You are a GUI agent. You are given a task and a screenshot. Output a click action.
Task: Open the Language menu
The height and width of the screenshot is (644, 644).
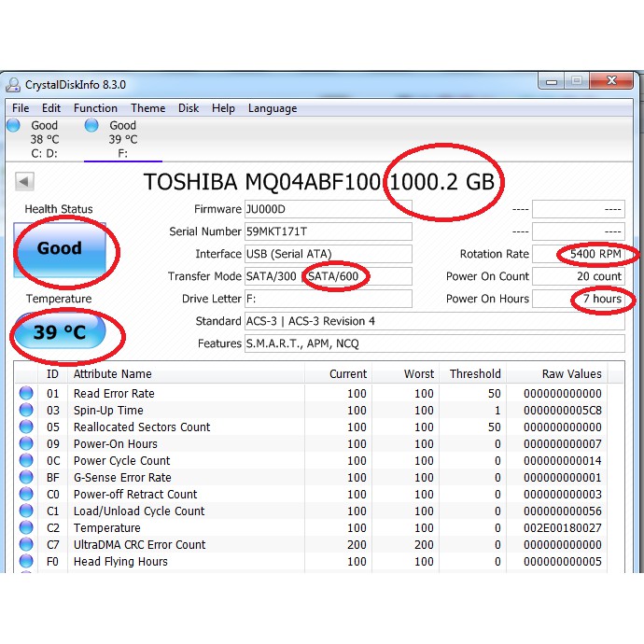pos(272,108)
